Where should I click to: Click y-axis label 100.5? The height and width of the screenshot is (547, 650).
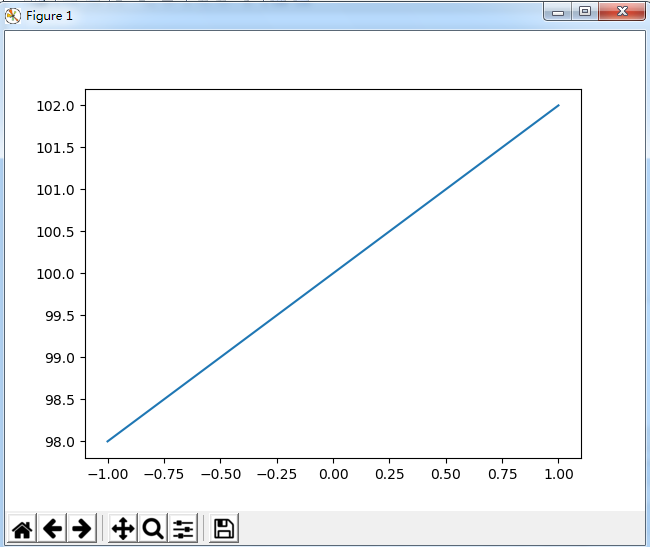[56, 232]
